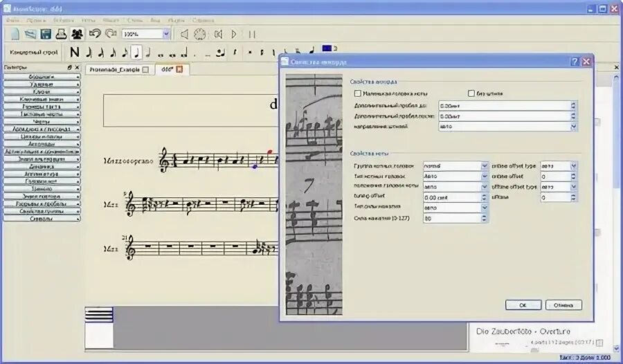Expand the Тремоло palette
623x364 pixels.
(42, 189)
